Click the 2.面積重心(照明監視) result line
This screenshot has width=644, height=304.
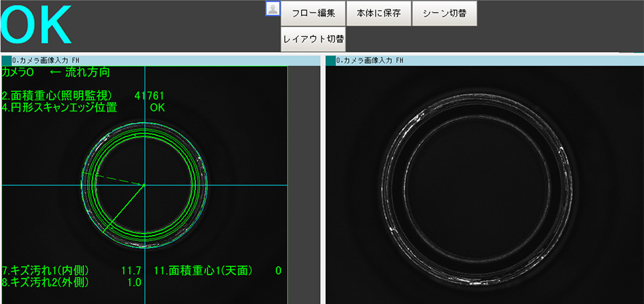pyautogui.click(x=60, y=95)
